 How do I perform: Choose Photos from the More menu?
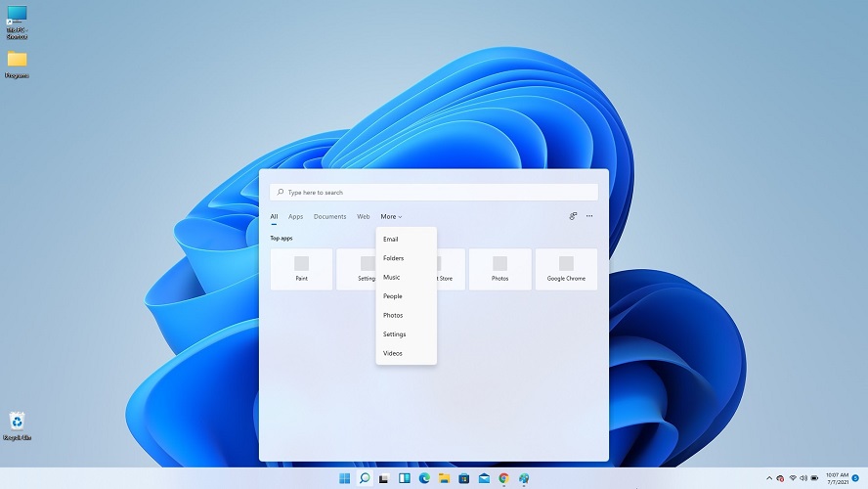(x=407, y=315)
